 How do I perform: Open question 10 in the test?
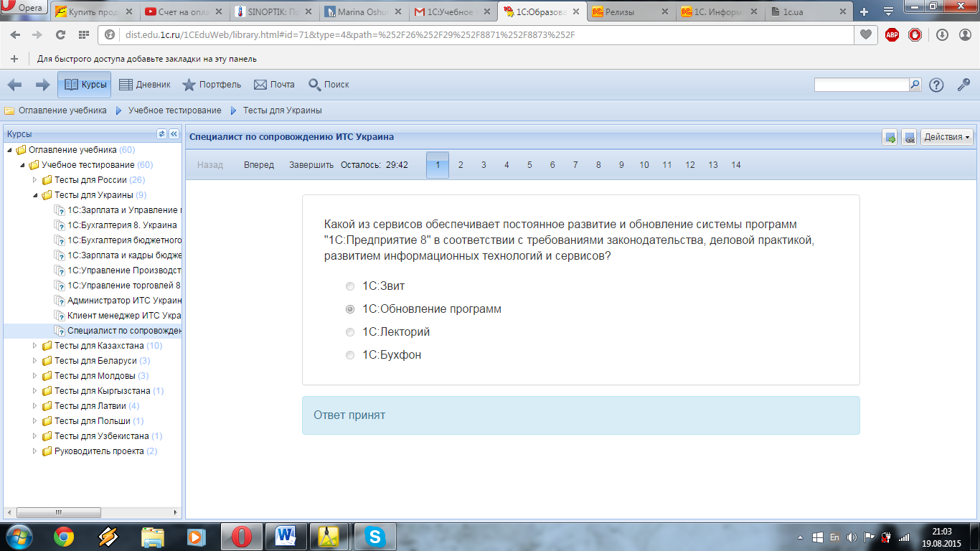644,165
